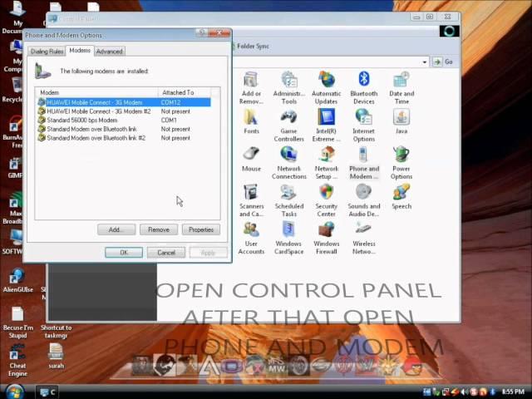
Task: Open Bluetooth Devices icon
Action: (364, 87)
